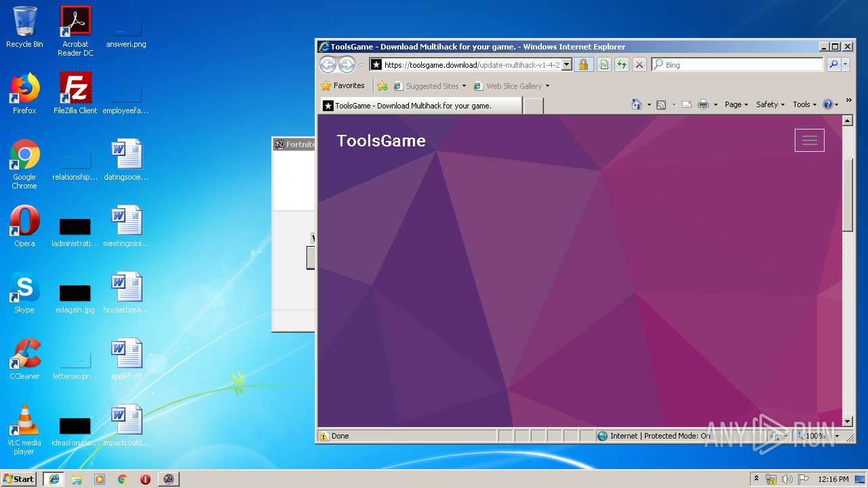
Task: Click the address bar URL field
Action: tap(471, 65)
